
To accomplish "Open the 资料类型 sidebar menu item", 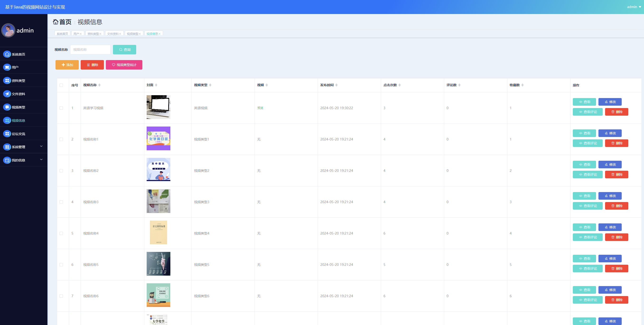I will [x=18, y=80].
